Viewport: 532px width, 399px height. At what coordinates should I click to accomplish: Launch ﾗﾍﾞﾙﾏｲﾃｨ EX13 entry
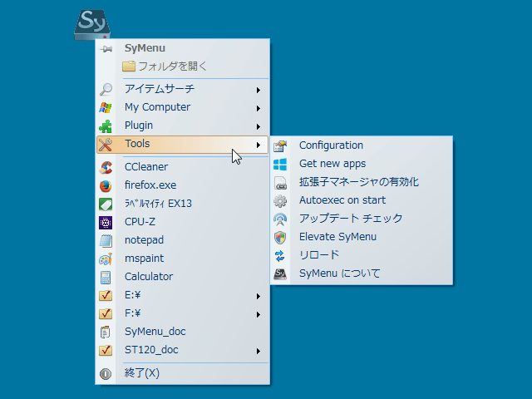[183, 204]
